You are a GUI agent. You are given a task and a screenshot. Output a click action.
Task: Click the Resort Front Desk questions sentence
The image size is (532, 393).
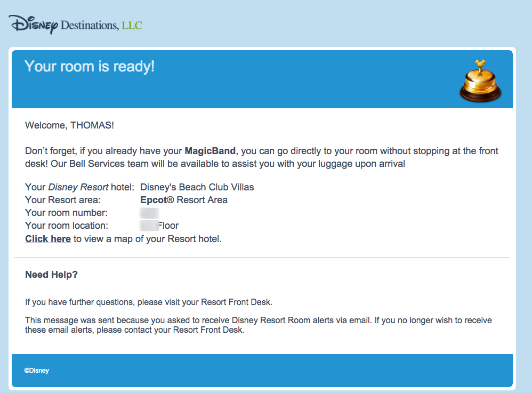coord(149,302)
